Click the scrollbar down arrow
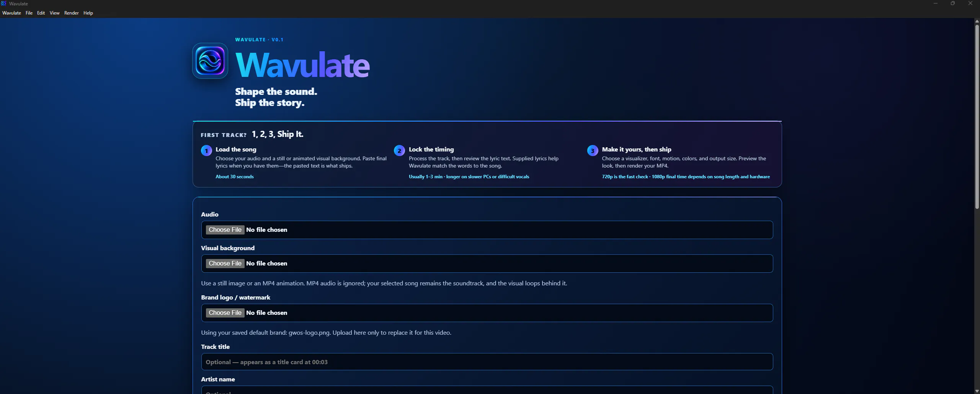The width and height of the screenshot is (980, 394). click(977, 391)
